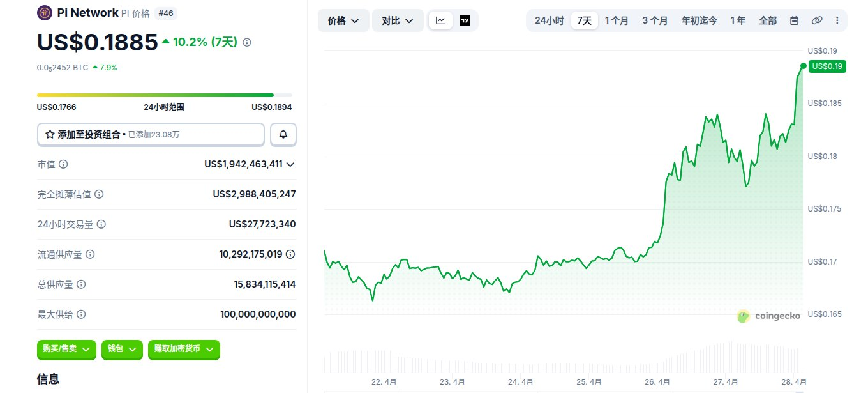Click the 信息 section heading
Viewport: 868px width, 393px height.
[x=49, y=379]
